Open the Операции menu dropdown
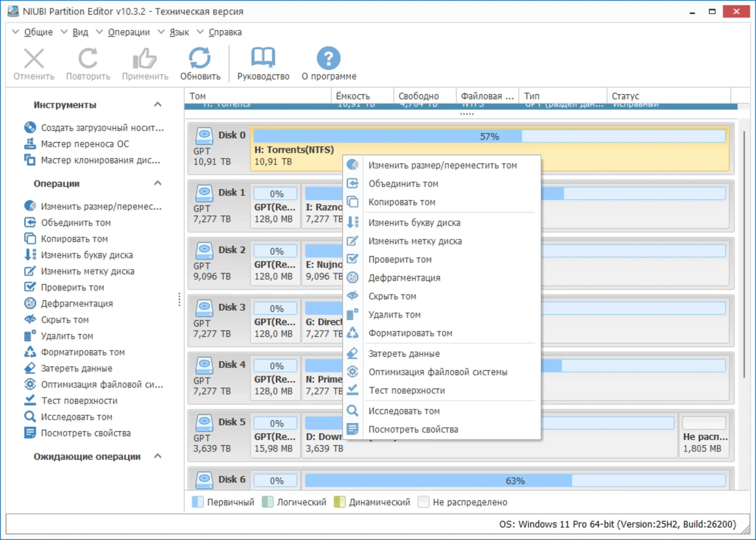 122,32
